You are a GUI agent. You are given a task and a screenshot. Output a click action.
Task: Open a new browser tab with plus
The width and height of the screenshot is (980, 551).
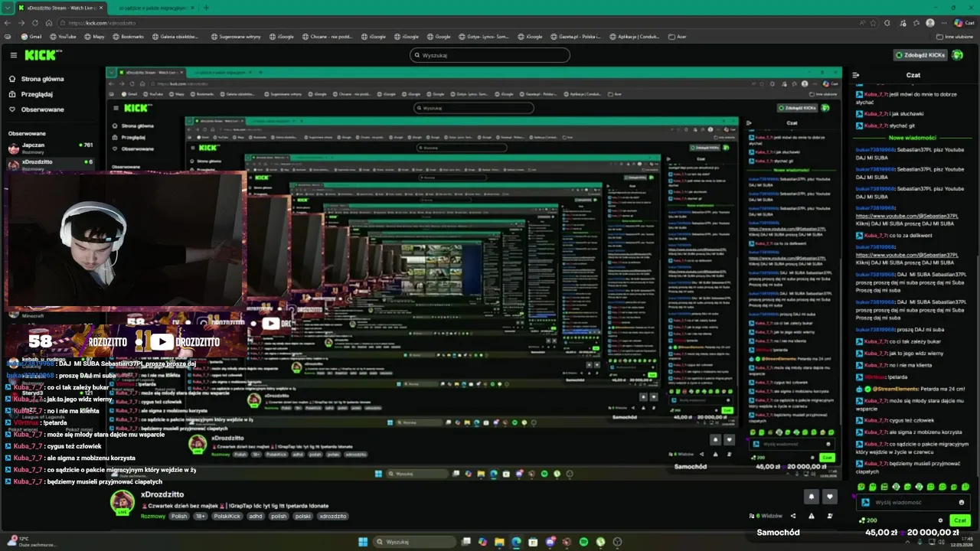206,8
